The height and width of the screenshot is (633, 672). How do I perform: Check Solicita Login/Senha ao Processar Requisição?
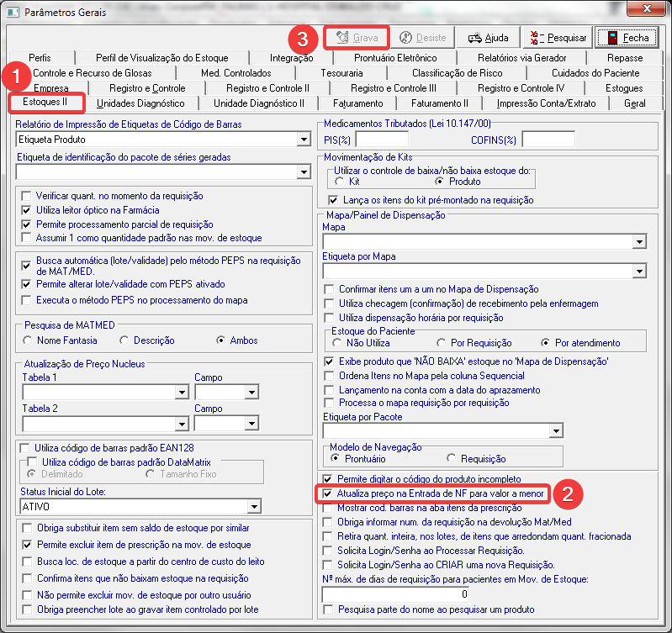327,551
